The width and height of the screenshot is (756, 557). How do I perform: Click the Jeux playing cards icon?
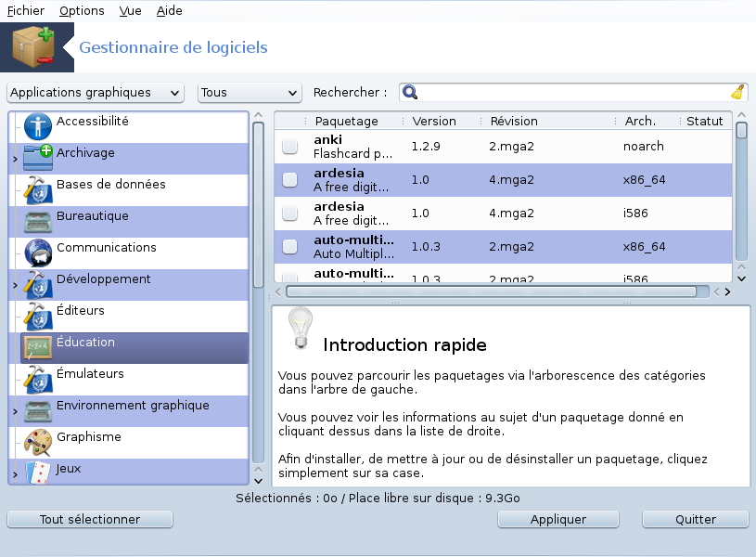[38, 473]
